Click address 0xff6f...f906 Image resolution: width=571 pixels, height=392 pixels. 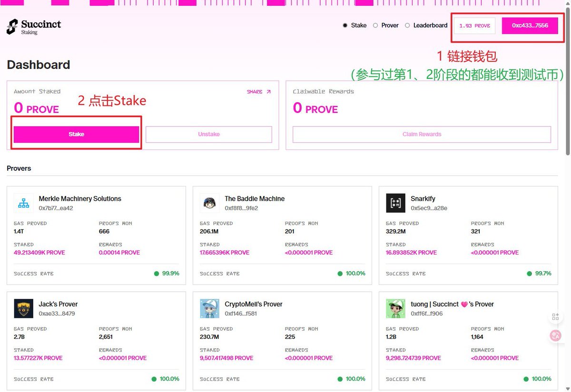tap(427, 314)
